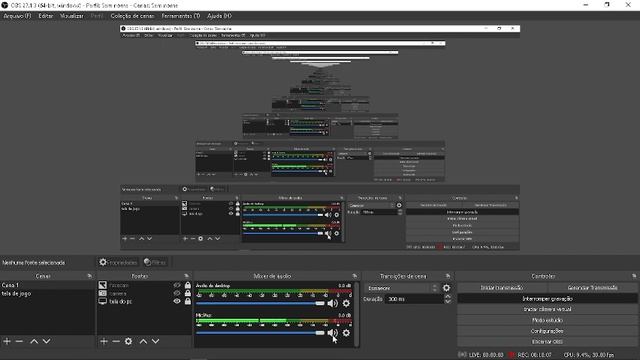640x360 pixels.
Task: Toggle the lock on the camera source
Action: point(187,293)
